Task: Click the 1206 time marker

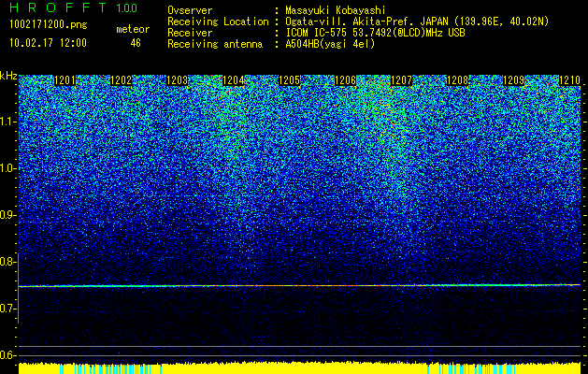Action: (345, 80)
